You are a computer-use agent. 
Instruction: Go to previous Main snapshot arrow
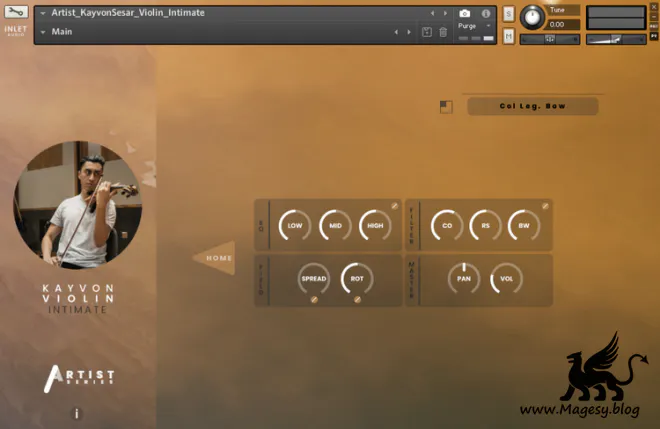[x=396, y=32]
